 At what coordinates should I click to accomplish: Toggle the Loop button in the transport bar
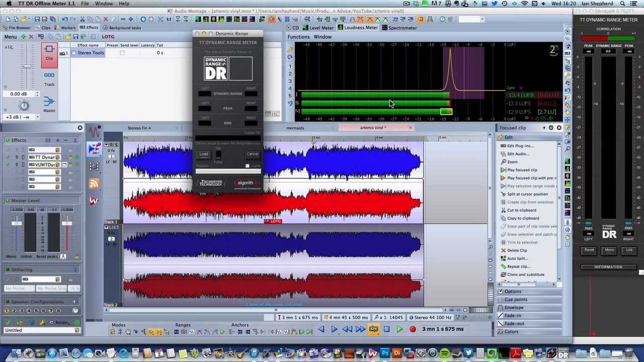click(373, 329)
